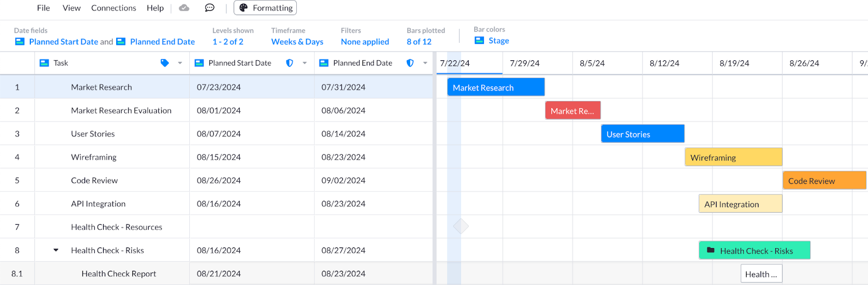
Task: Select the User Stories task cell
Action: (112, 134)
